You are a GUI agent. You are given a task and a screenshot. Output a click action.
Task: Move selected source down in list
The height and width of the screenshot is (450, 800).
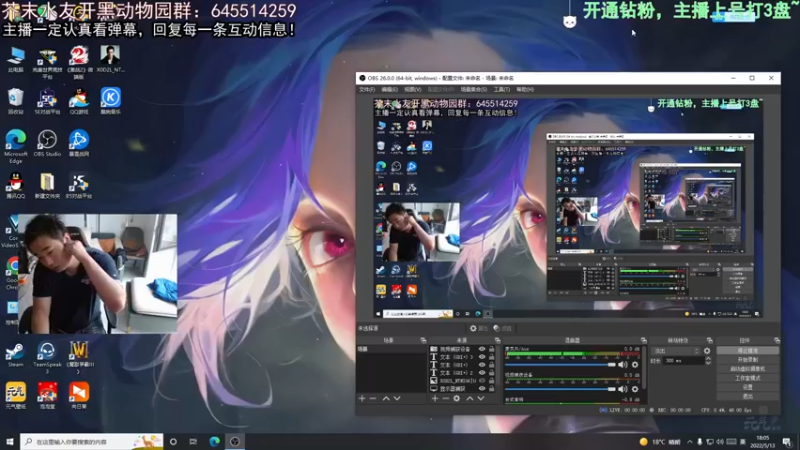point(481,398)
